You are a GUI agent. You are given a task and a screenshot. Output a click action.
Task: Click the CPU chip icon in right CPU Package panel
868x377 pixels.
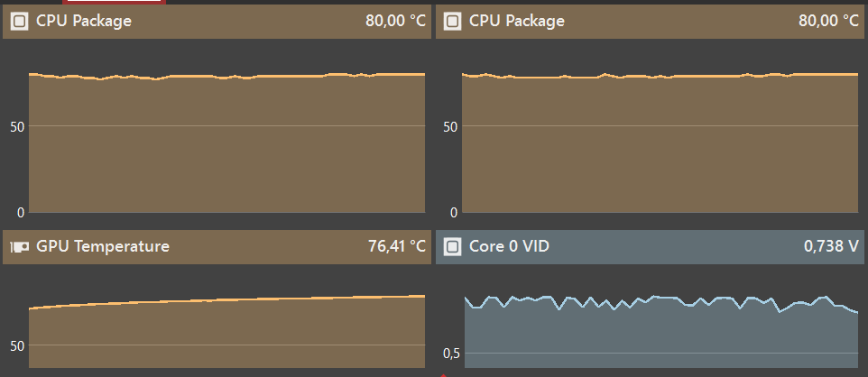(x=451, y=22)
